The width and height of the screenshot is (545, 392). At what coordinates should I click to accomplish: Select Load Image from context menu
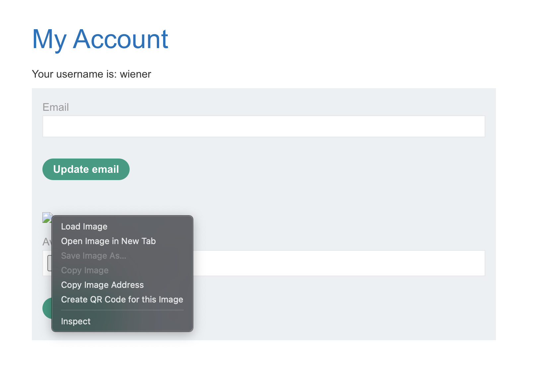pos(84,227)
